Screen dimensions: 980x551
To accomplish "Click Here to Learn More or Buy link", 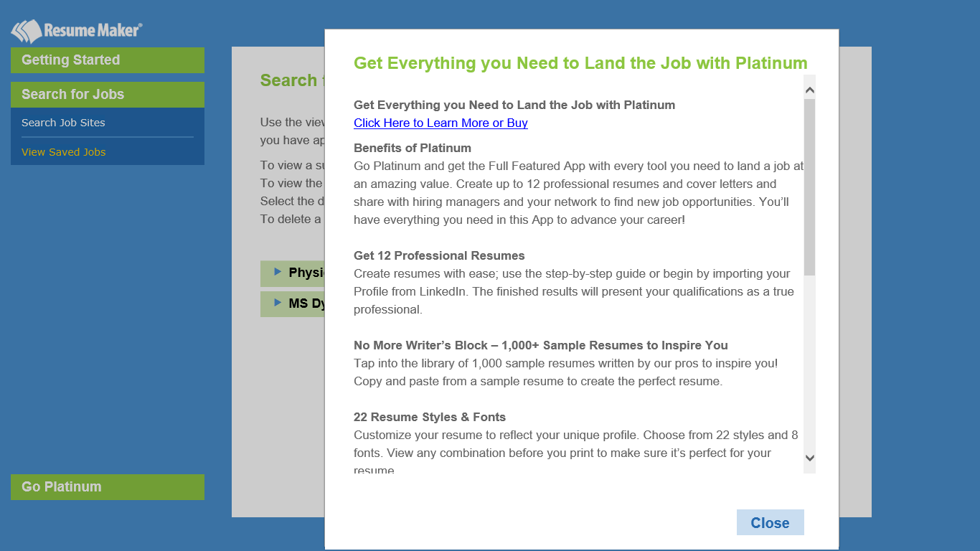I will tap(440, 123).
